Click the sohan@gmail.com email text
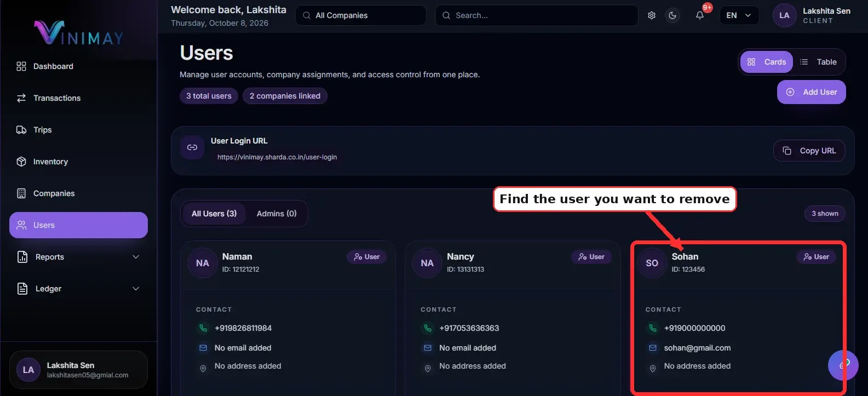 pyautogui.click(x=697, y=348)
